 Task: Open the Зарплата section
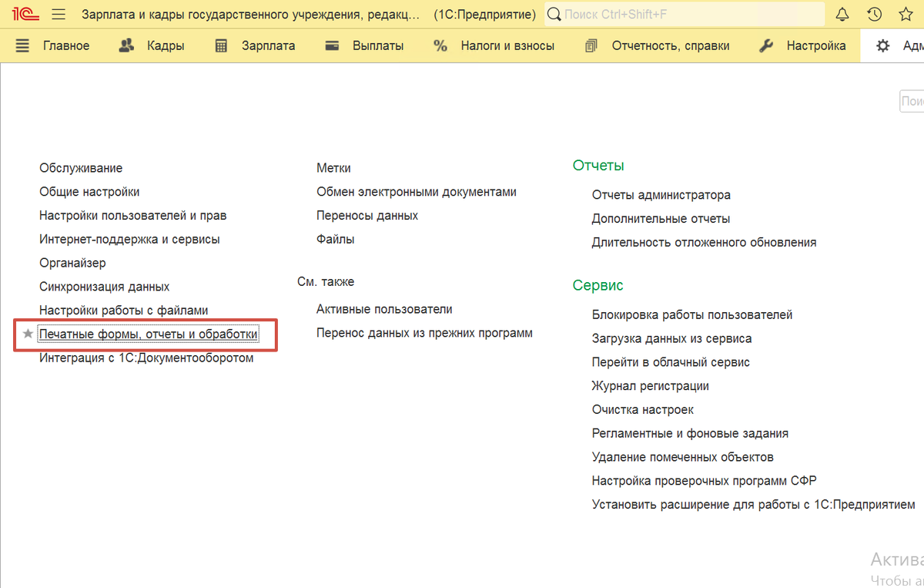[268, 45]
